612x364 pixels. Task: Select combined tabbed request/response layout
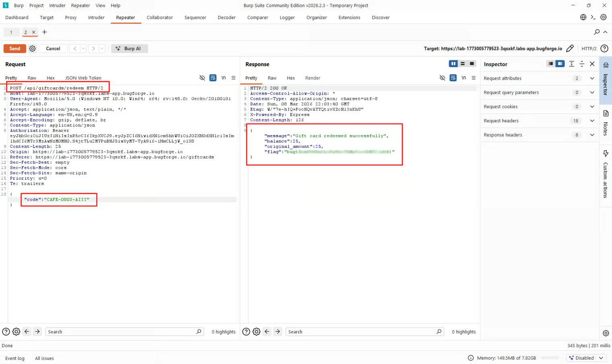[472, 64]
